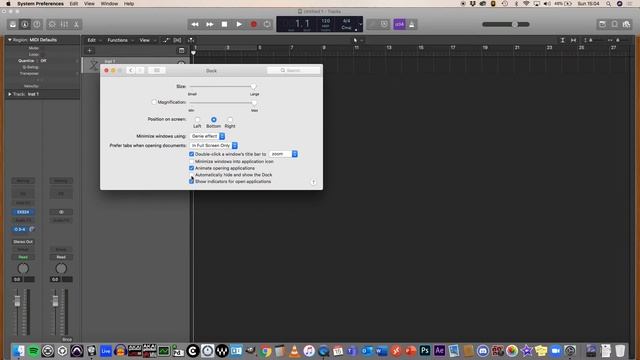Open the Dock preferences help button
640x360 pixels.
pyautogui.click(x=313, y=182)
